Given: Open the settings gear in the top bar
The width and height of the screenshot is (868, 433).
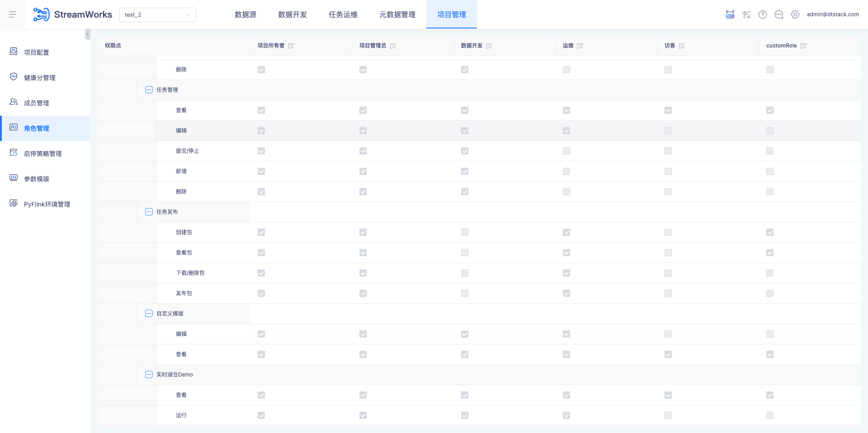Looking at the screenshot, I should 795,14.
